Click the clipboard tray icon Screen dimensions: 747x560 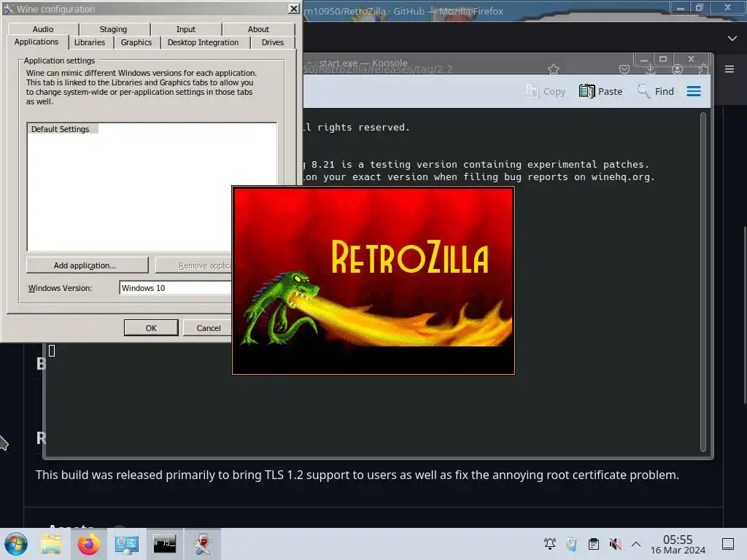coord(594,544)
